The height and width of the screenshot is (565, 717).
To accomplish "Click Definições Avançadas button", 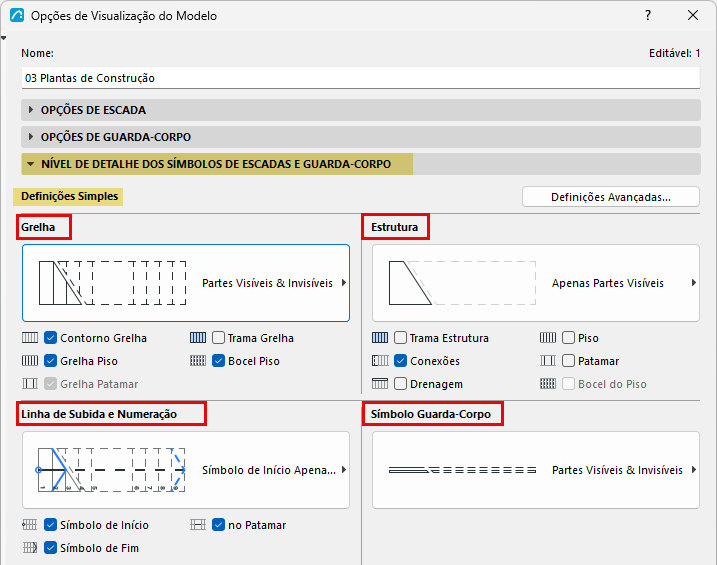I will tap(611, 197).
